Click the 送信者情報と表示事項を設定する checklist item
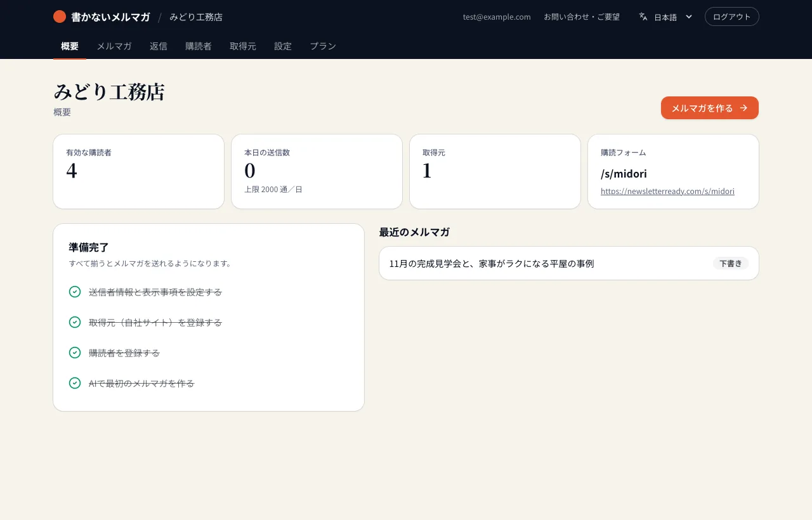Screen dimensions: 812x520 coord(155,292)
